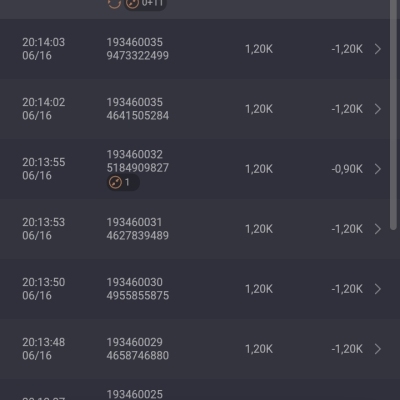Select the 20:14:02 timestamp
400x400 pixels.
pyautogui.click(x=44, y=102)
